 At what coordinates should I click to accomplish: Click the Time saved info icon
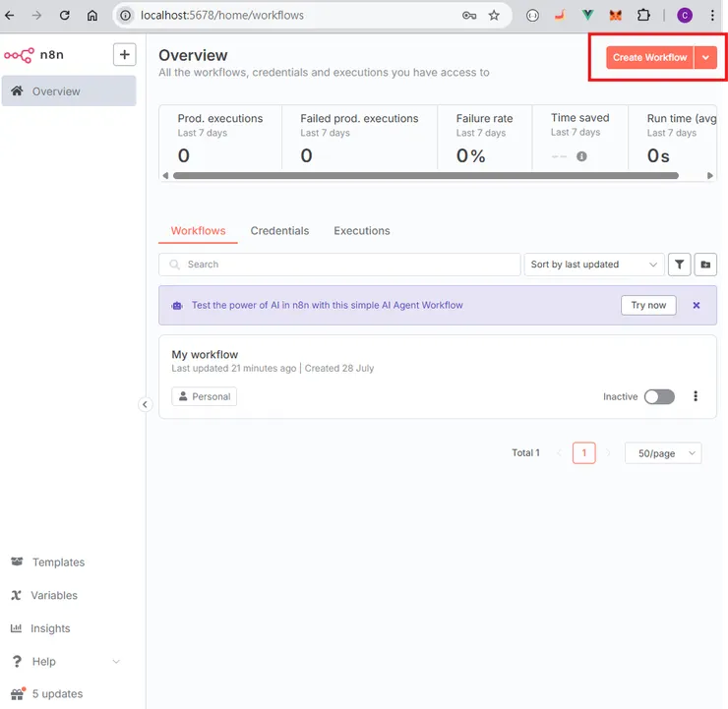[581, 156]
